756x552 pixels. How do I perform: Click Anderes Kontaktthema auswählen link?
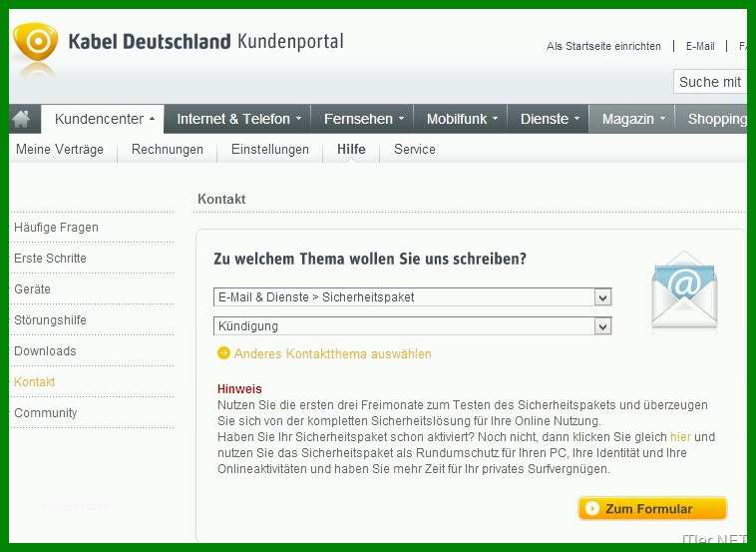click(x=333, y=353)
